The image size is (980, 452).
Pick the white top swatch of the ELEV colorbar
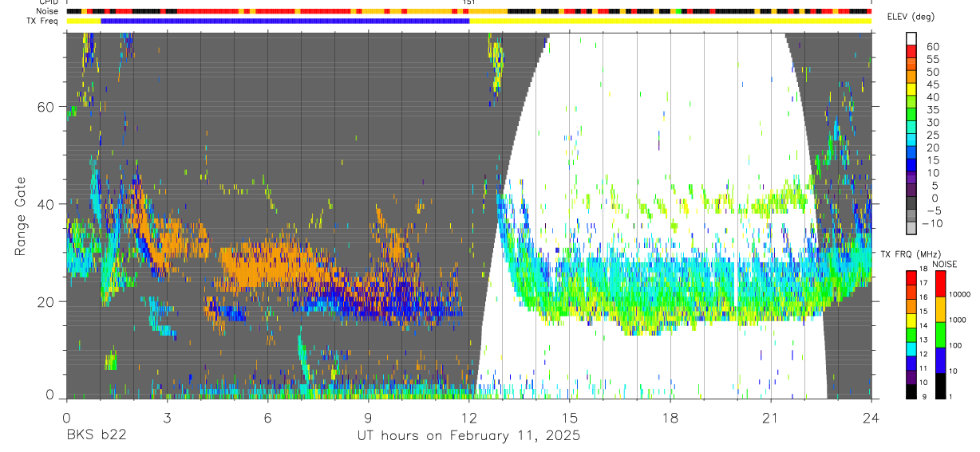tap(911, 38)
